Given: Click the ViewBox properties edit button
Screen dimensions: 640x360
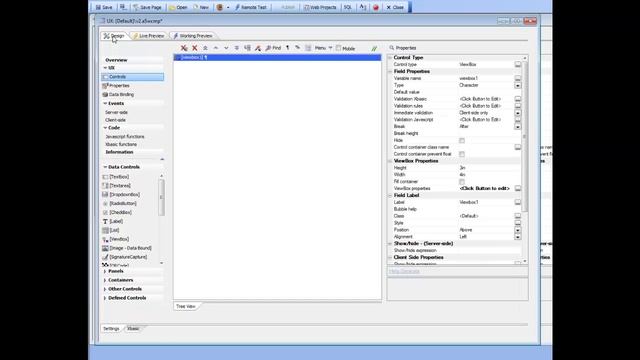Looking at the screenshot, I should pyautogui.click(x=518, y=189).
